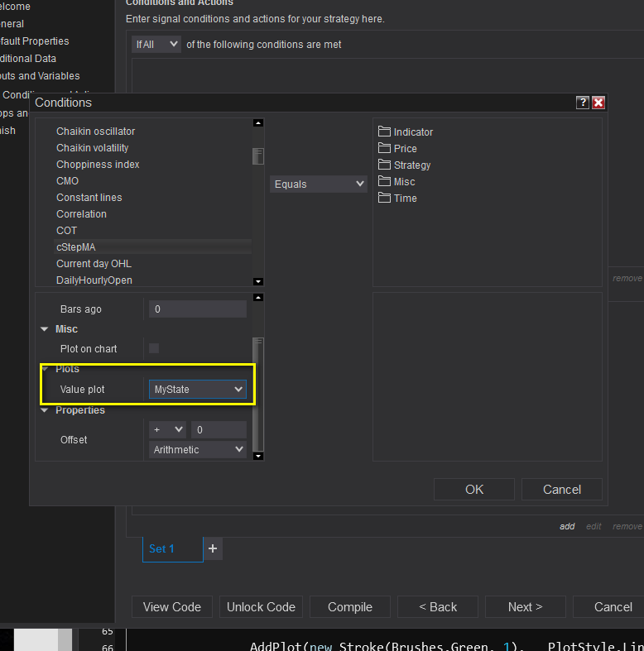Viewport: 644px width, 651px height.
Task: Click Cancel in the Conditions dialog
Action: [x=562, y=490]
